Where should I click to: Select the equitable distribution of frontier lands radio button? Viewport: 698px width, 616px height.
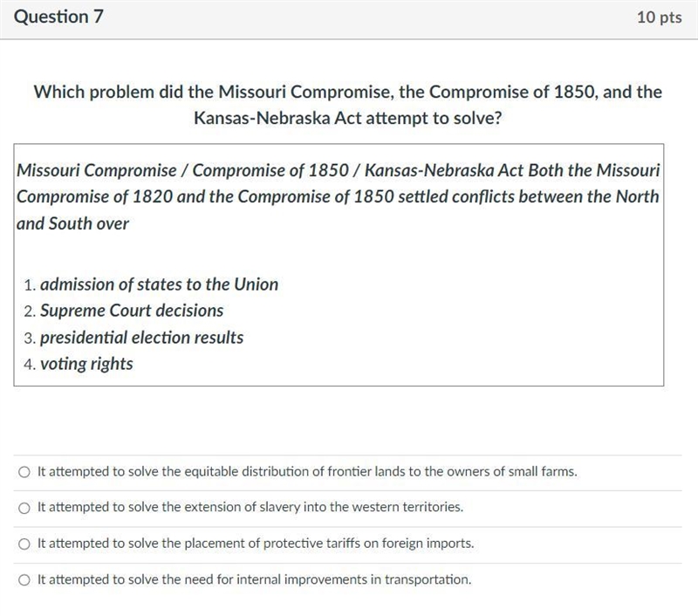(x=24, y=472)
